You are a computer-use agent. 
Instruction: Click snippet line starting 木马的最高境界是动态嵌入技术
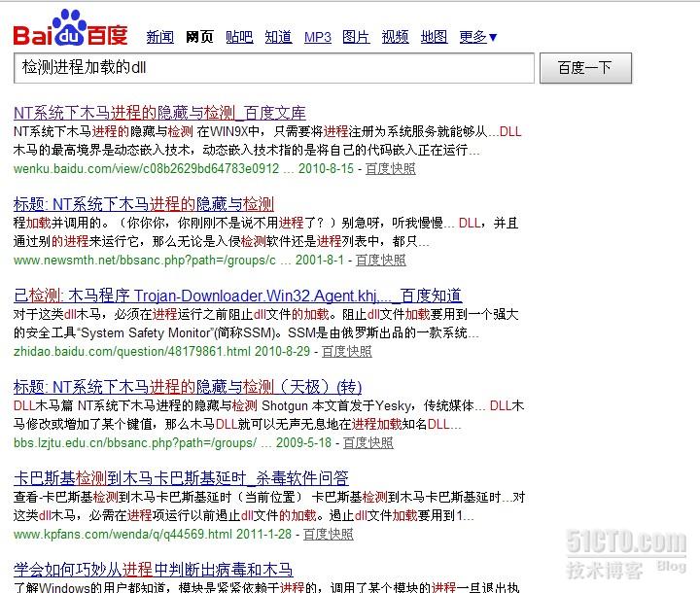coord(246,150)
